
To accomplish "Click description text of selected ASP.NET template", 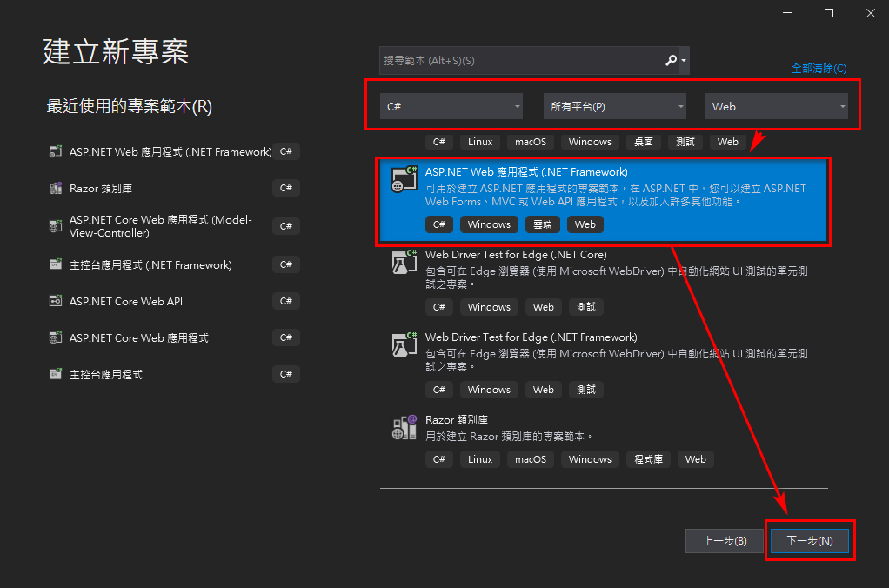I will point(616,195).
